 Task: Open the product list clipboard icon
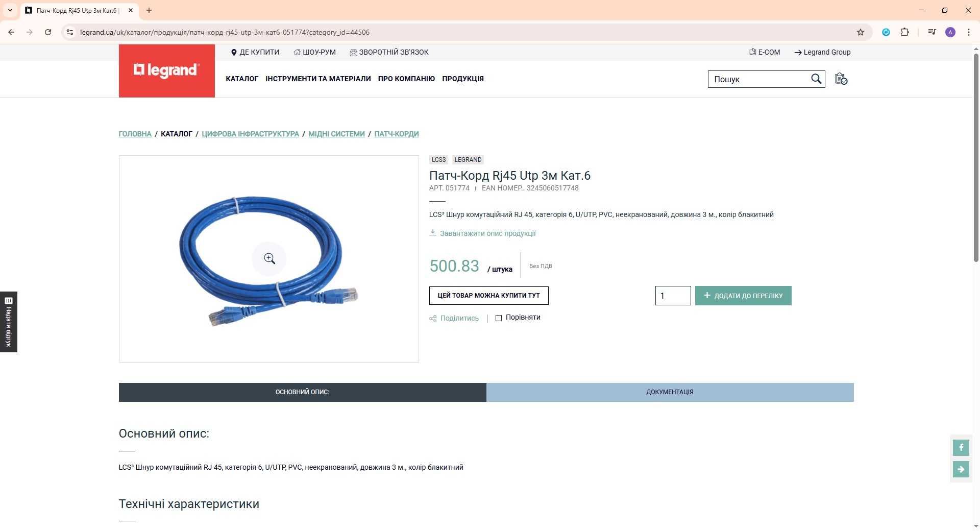841,79
